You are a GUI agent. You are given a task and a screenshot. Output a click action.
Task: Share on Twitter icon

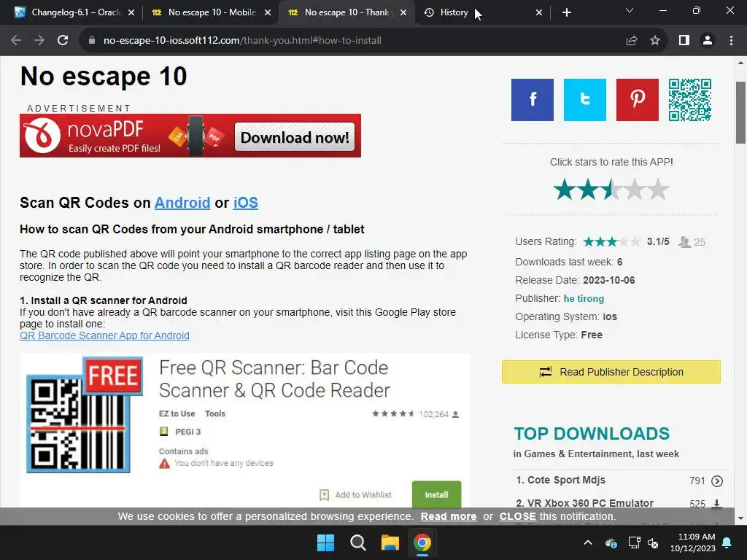click(x=584, y=100)
